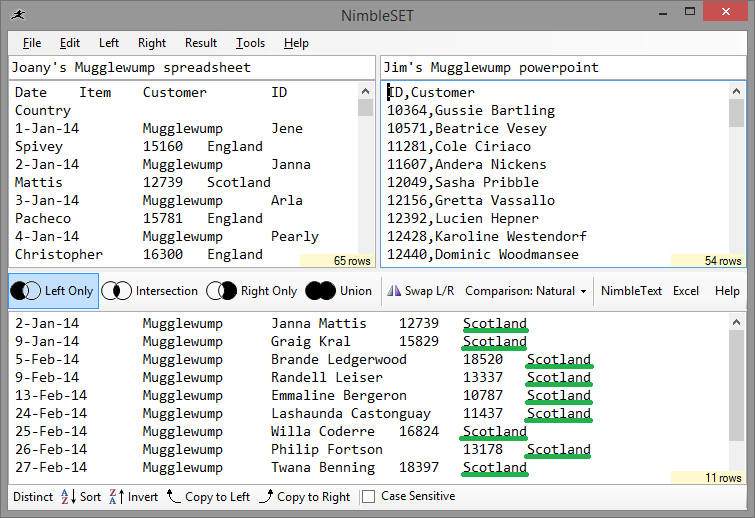The height and width of the screenshot is (518, 755).
Task: Click the Copy to Right arrow icon
Action: (266, 496)
